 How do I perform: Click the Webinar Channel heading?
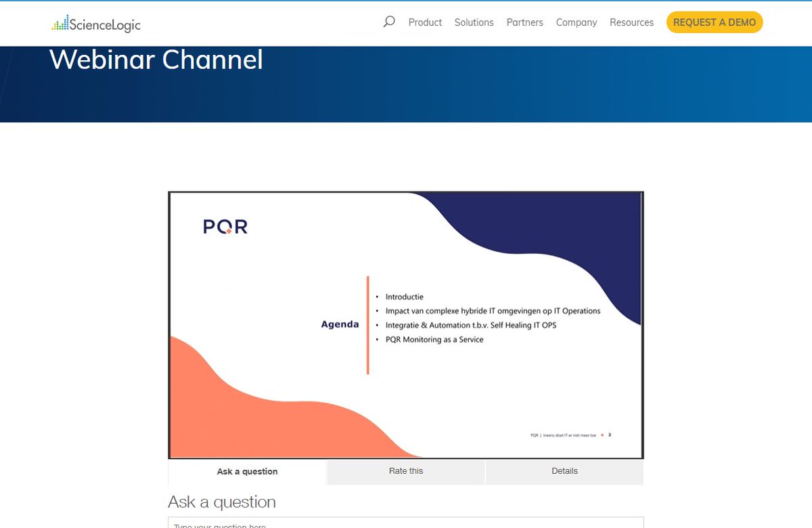point(156,60)
